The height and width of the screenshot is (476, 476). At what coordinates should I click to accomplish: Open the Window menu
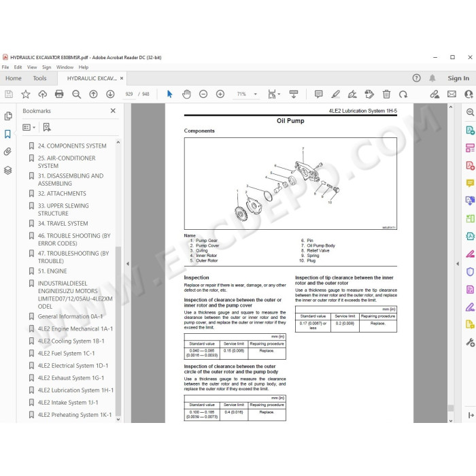coord(65,67)
